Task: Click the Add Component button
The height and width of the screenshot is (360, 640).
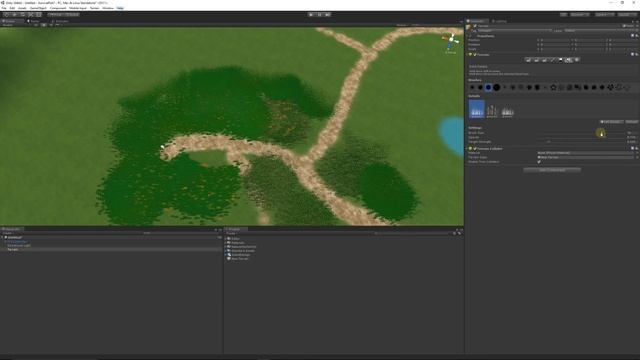Action: (x=552, y=170)
